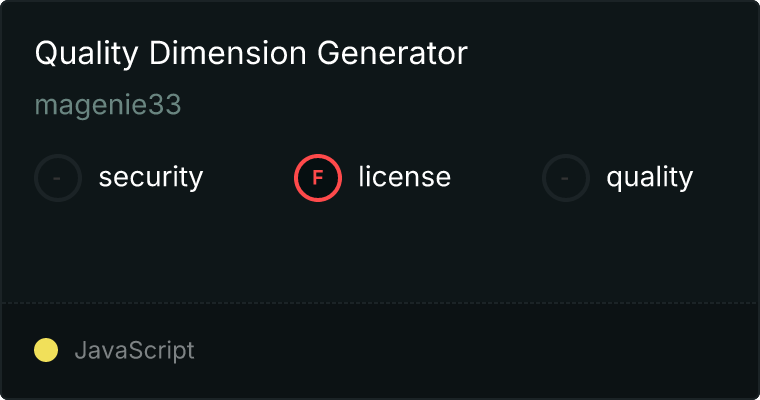Click the dashed divider line above the footer
The height and width of the screenshot is (400, 760).
[380, 302]
